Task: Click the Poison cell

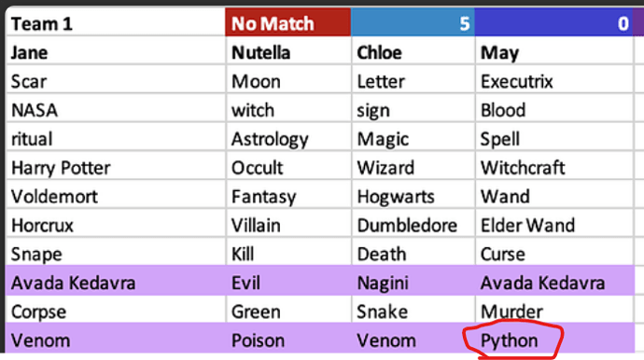Action: pyautogui.click(x=287, y=339)
